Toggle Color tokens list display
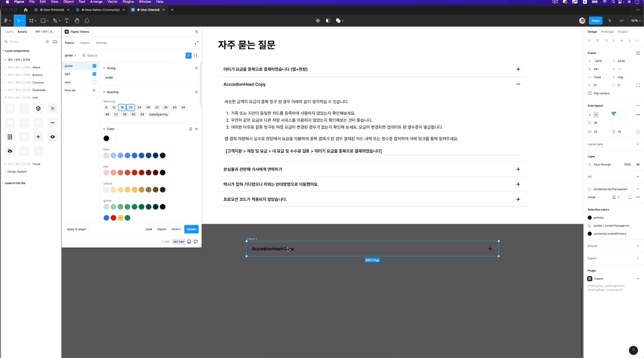This screenshot has height=358, width=644. [190, 129]
